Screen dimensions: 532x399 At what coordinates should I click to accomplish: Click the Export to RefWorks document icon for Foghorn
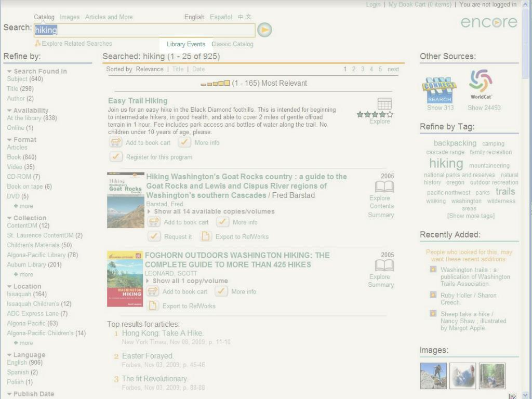[x=153, y=305]
